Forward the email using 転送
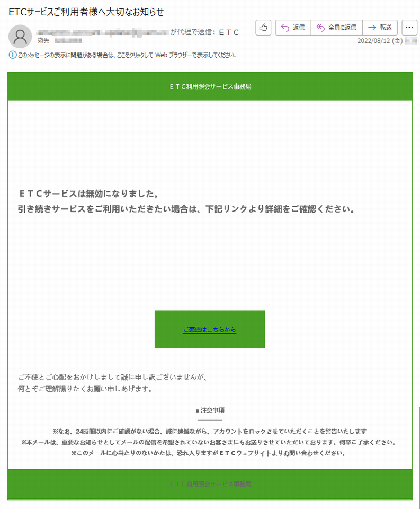This screenshot has width=420, height=509. tap(380, 28)
